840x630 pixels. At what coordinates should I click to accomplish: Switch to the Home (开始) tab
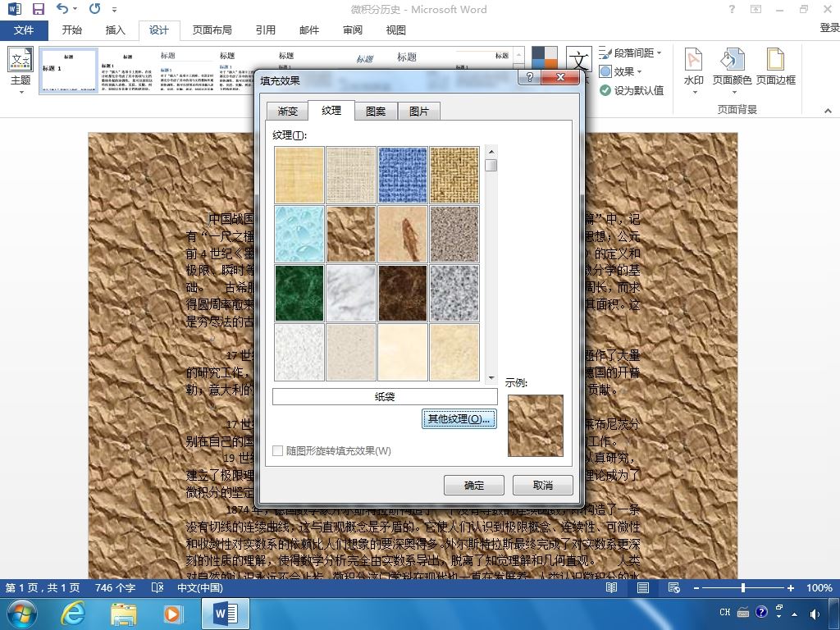point(72,30)
